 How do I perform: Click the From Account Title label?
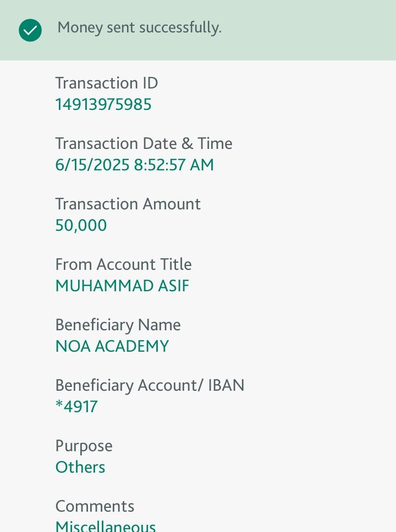(x=123, y=264)
